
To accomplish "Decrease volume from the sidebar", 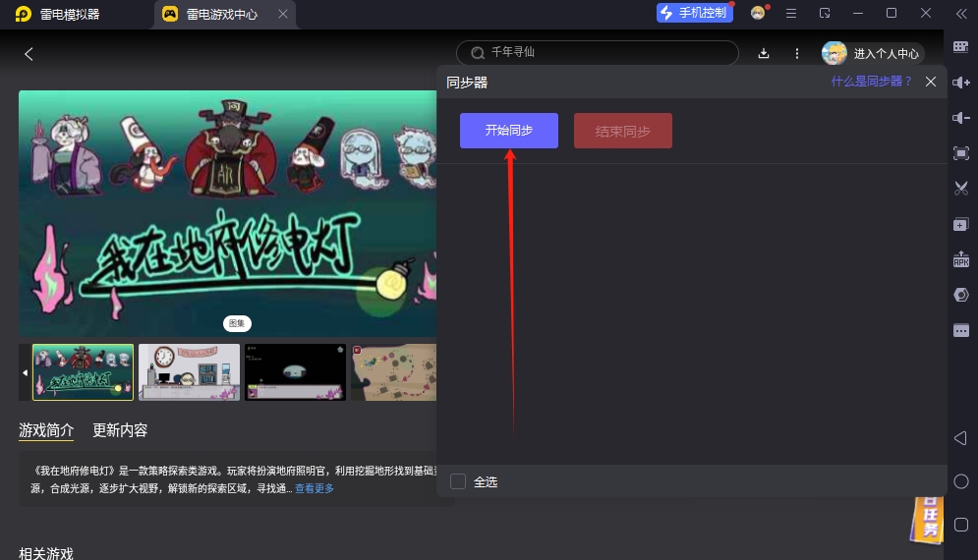I will 961,118.
